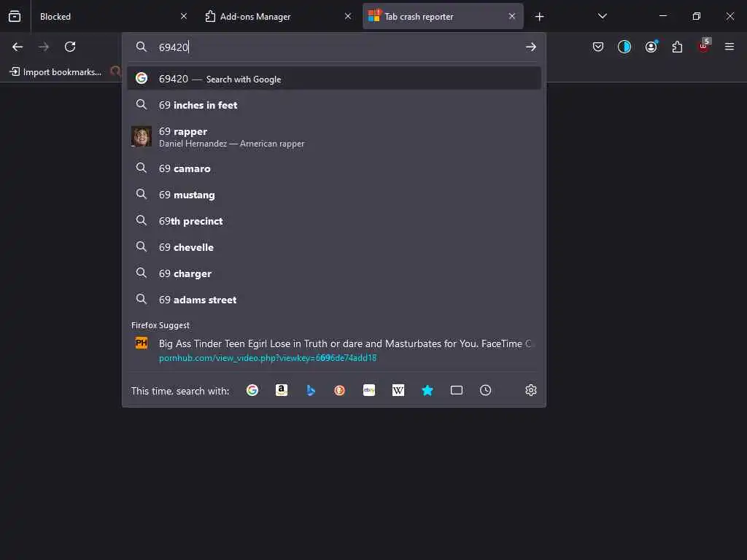Search open tabs icon
The image size is (747, 560).
point(457,391)
